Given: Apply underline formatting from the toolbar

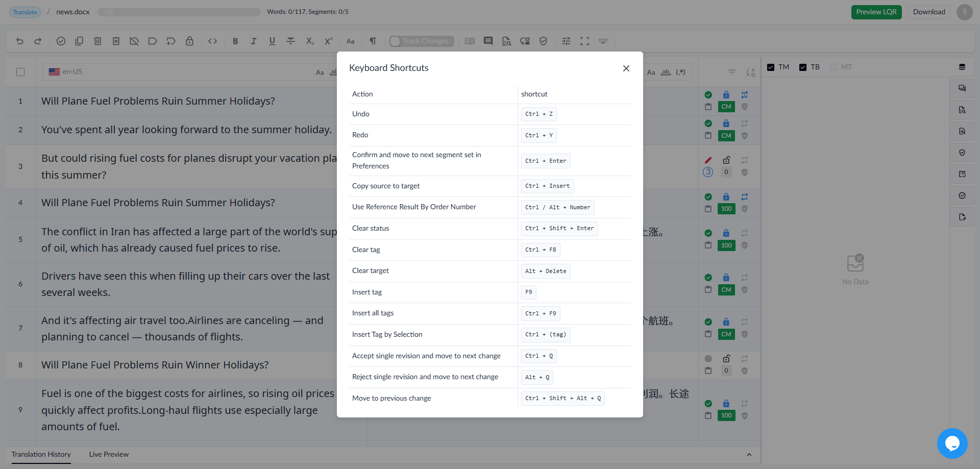Looking at the screenshot, I should 272,41.
